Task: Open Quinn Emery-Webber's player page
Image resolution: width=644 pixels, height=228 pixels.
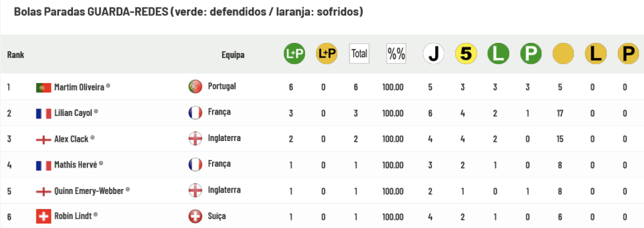Action: click(89, 191)
